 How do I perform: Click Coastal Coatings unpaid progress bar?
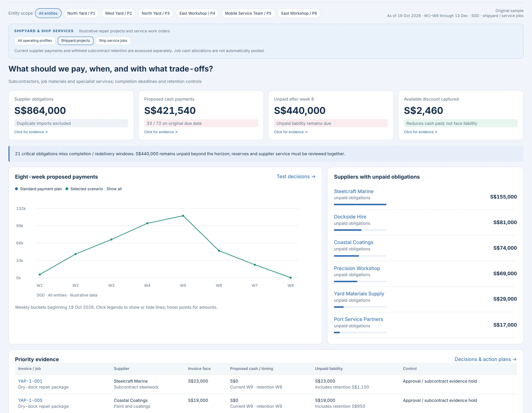[360, 256]
